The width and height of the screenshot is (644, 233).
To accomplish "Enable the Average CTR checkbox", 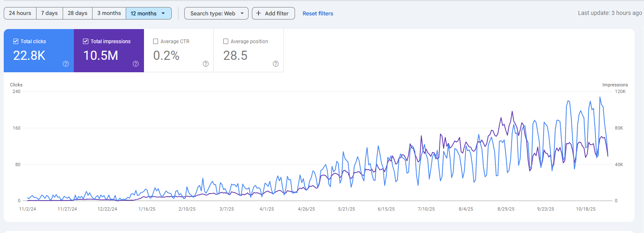I will pos(156,42).
